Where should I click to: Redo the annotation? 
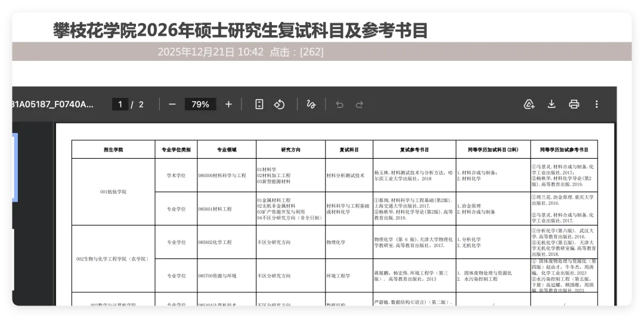pos(360,104)
